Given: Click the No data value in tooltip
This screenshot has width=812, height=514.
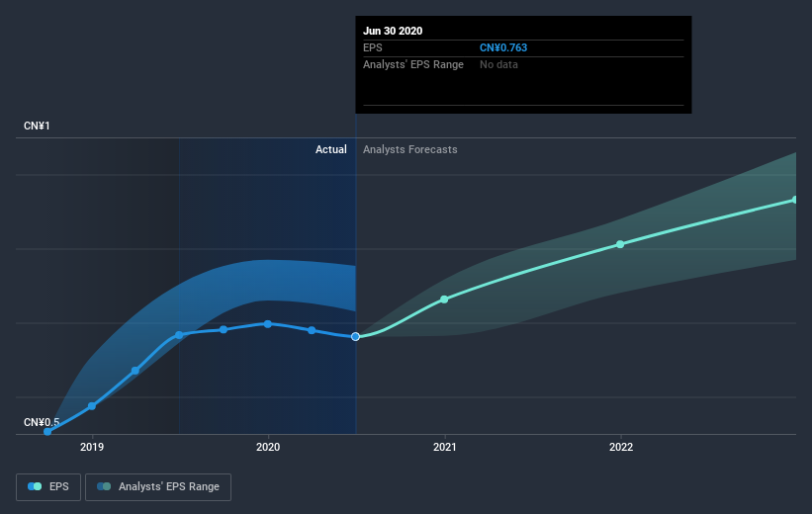Looking at the screenshot, I should tap(498, 64).
